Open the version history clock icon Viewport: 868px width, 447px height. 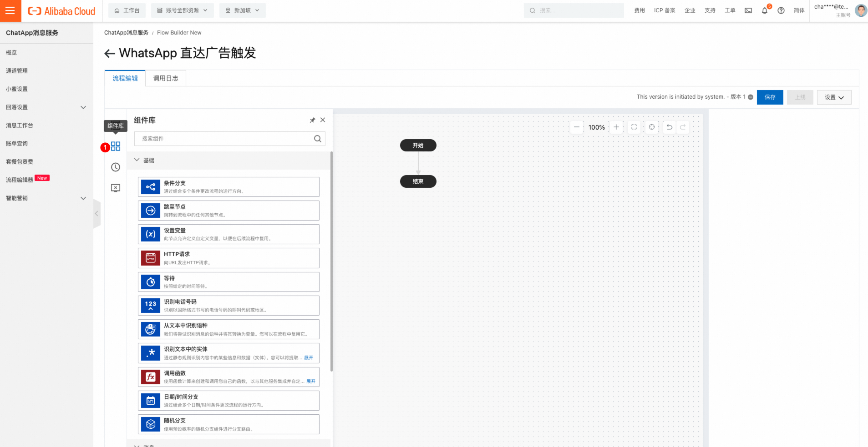[x=116, y=167]
